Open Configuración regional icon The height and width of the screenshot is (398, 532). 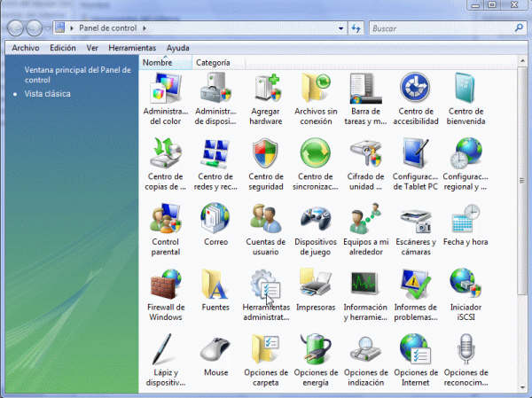(465, 153)
